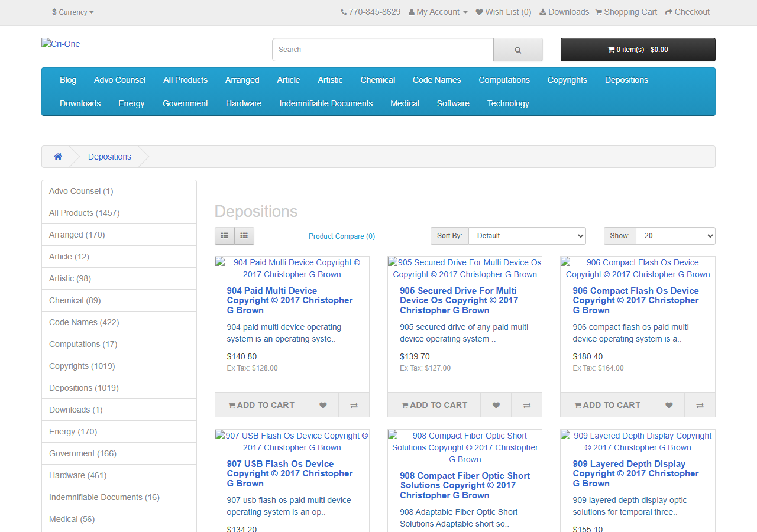
Task: Open Advo Counsel navigation menu item
Action: pyautogui.click(x=120, y=80)
